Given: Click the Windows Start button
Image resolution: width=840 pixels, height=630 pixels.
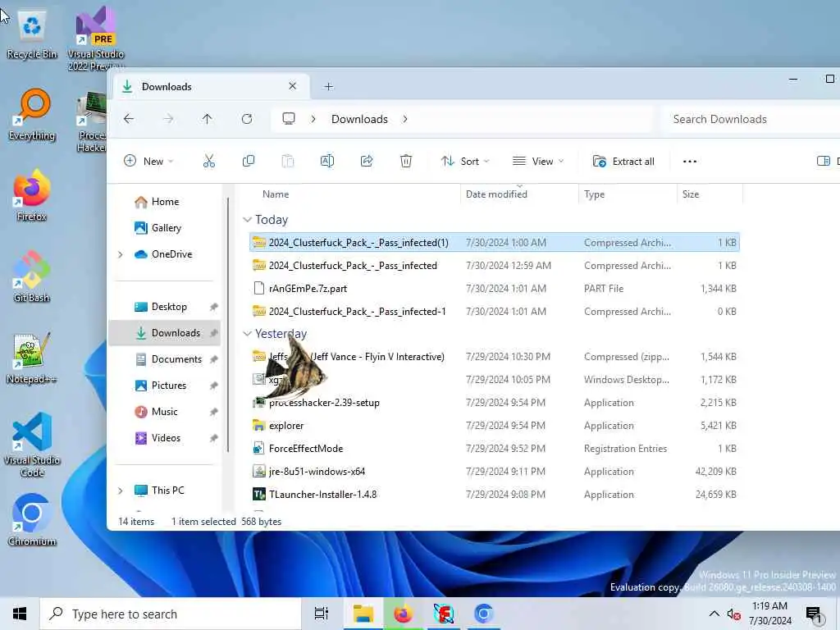Looking at the screenshot, I should click(20, 614).
